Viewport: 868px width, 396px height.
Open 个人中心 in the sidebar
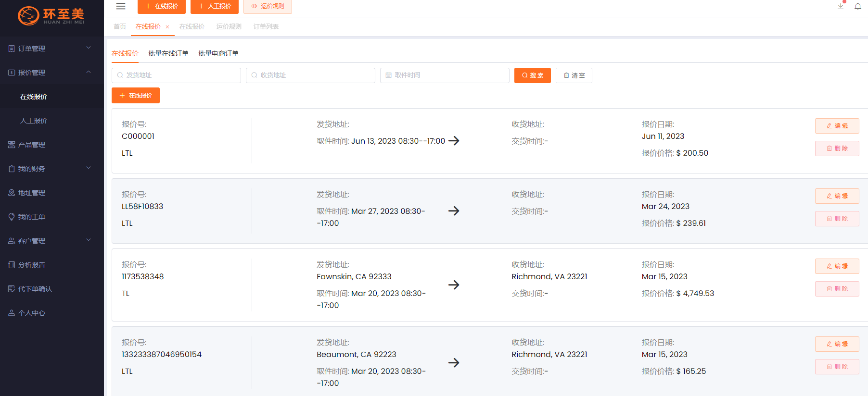pos(32,313)
